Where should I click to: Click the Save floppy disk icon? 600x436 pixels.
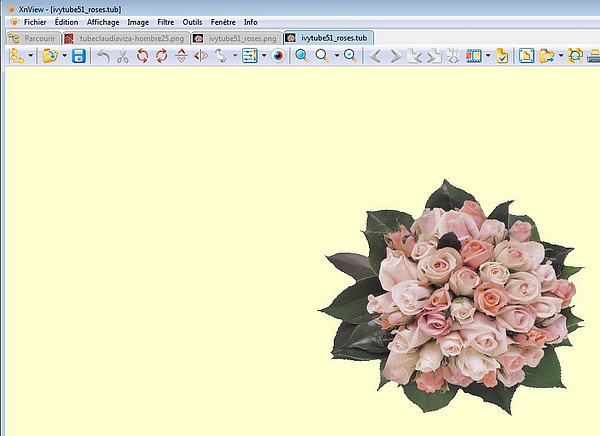point(79,56)
